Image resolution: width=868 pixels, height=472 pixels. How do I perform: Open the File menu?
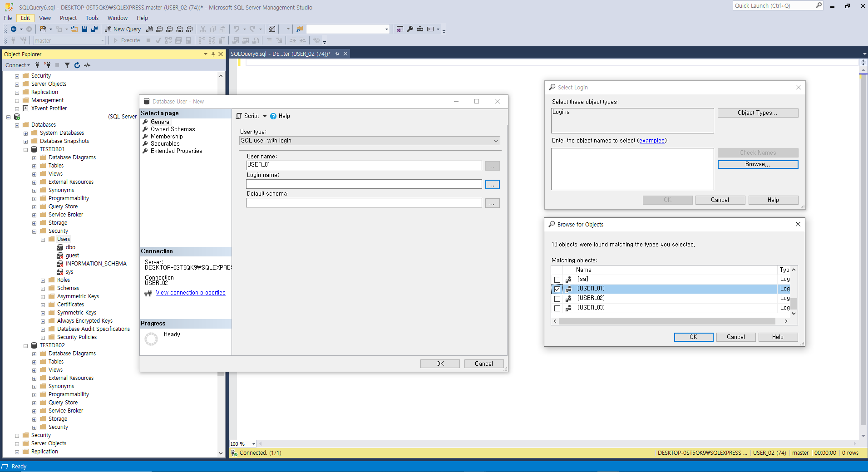(8, 18)
